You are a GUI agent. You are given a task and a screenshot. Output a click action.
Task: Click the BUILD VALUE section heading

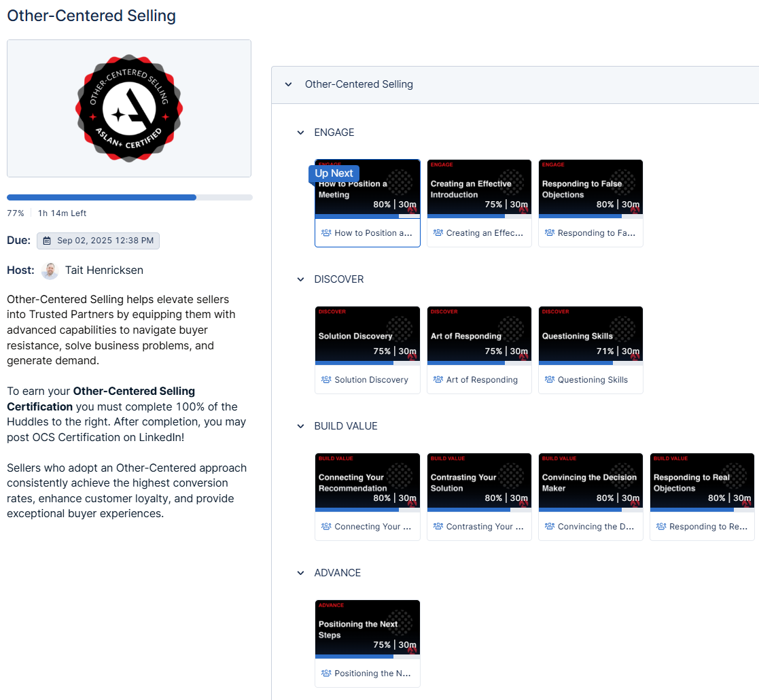[x=346, y=426]
